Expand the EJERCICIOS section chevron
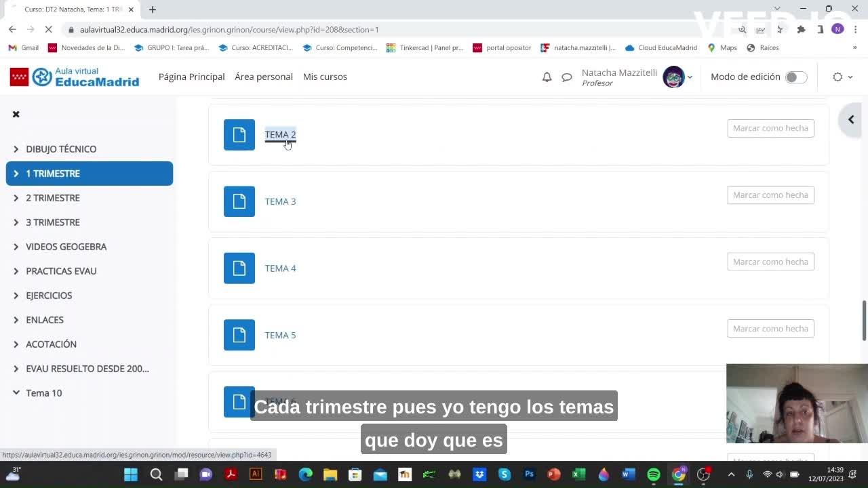Screen dimensions: 868x488 click(16, 296)
